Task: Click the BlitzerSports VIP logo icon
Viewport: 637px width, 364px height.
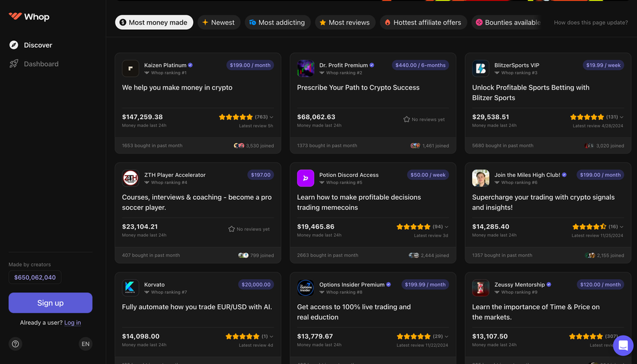Action: click(x=480, y=69)
